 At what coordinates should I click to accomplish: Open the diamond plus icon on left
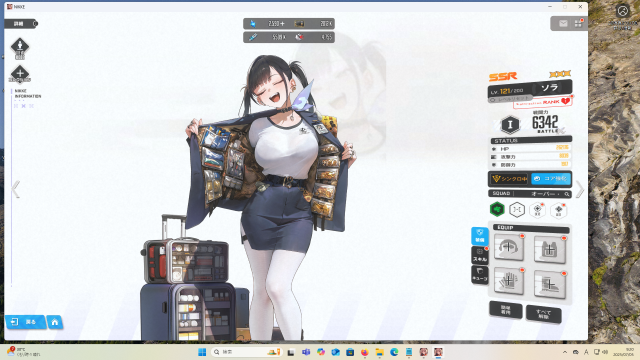[20, 74]
